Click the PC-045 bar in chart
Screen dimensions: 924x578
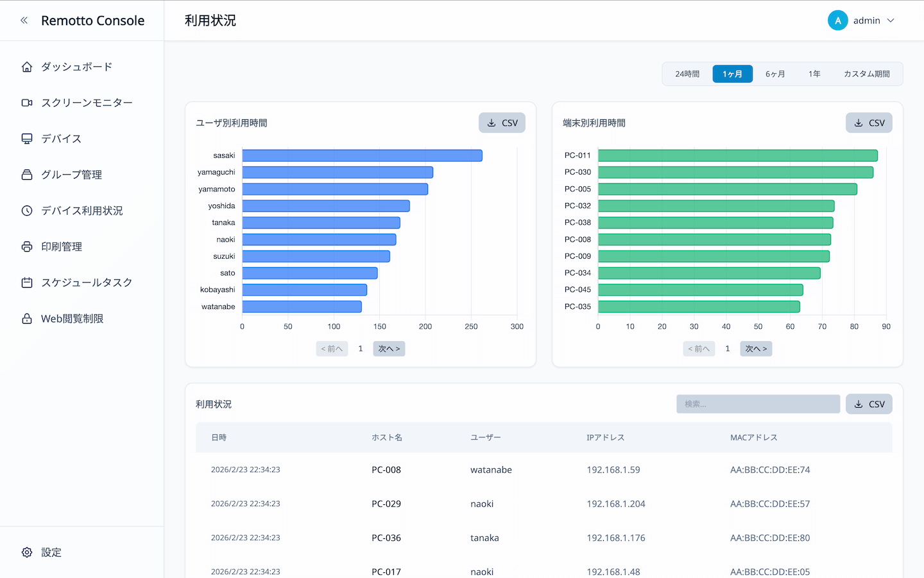[701, 290]
